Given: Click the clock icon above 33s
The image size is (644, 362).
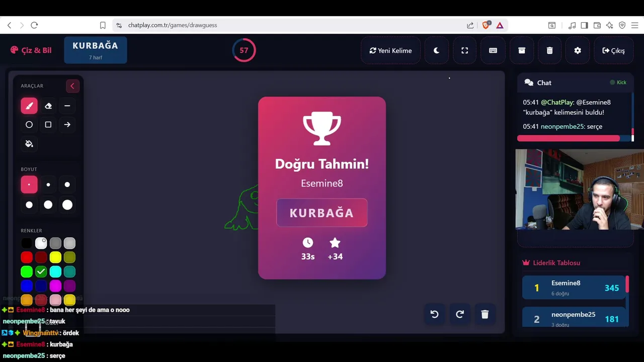Looking at the screenshot, I should (x=308, y=243).
